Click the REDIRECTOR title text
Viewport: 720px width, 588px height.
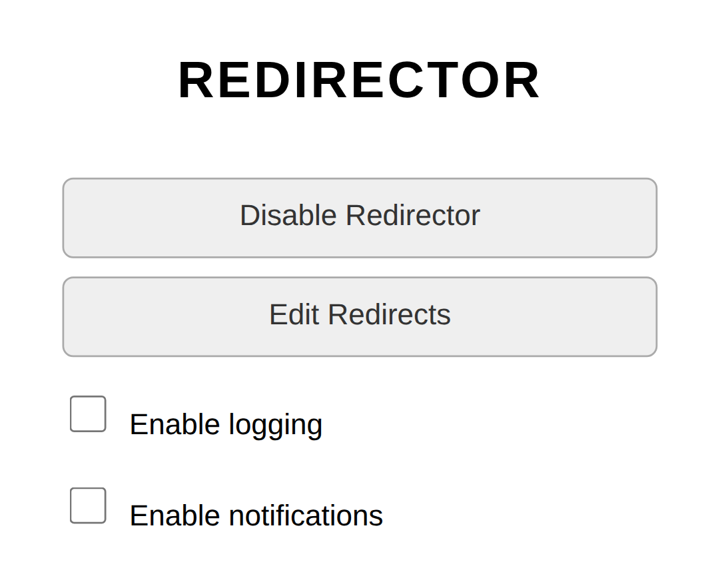pos(359,81)
